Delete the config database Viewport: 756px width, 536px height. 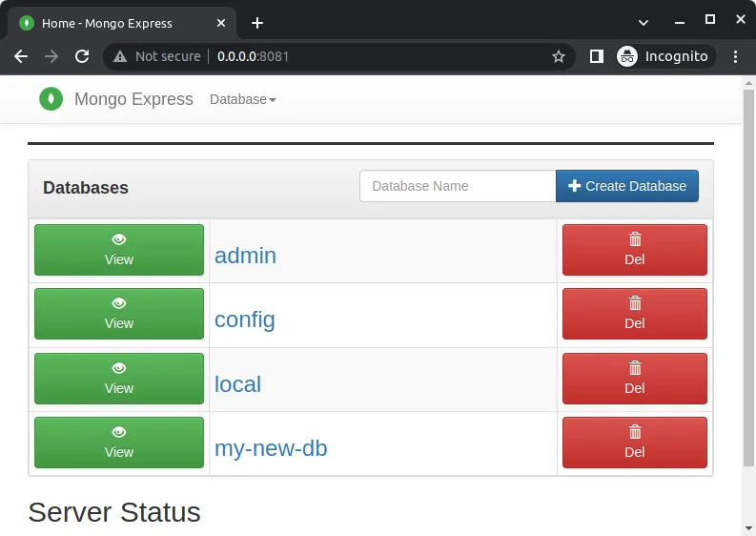(x=635, y=314)
